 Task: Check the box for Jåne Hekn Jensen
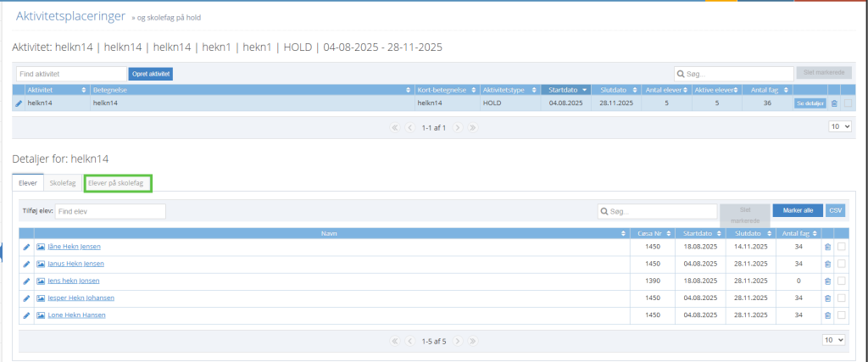[841, 247]
